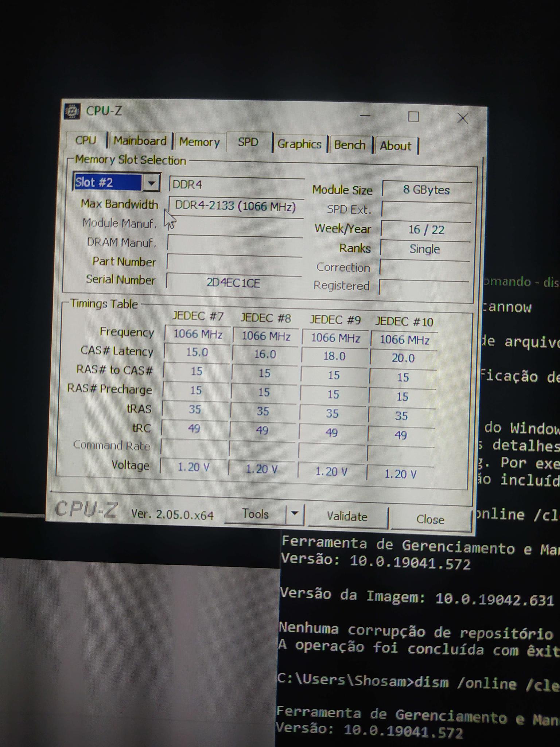The image size is (560, 747).
Task: Click the serial number 2D4EC1CE
Action: point(234,283)
